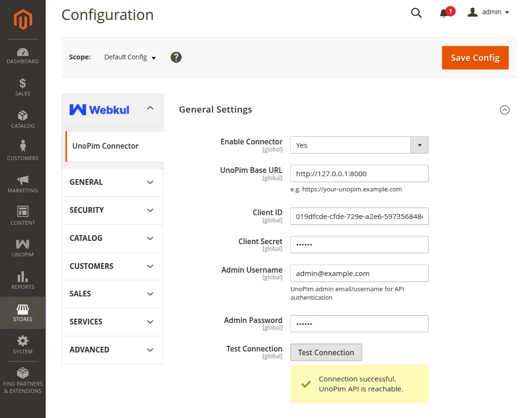Click the search magnifier icon
The width and height of the screenshot is (532, 418).
tap(416, 13)
